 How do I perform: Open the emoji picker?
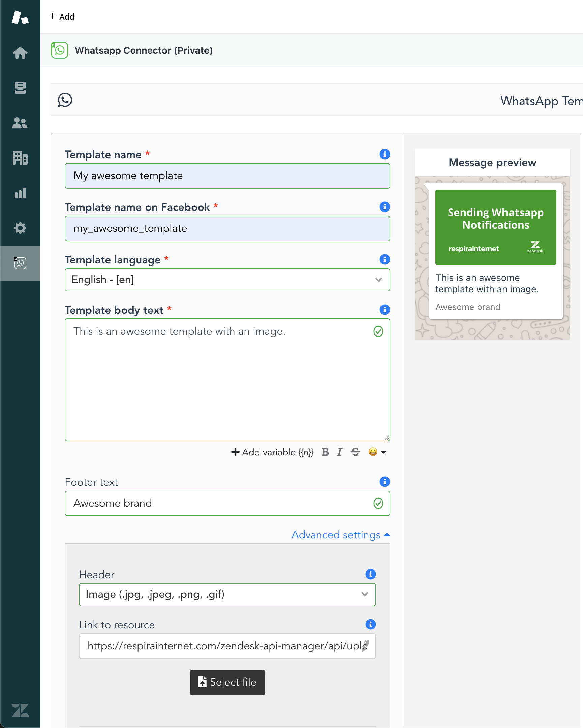(373, 452)
